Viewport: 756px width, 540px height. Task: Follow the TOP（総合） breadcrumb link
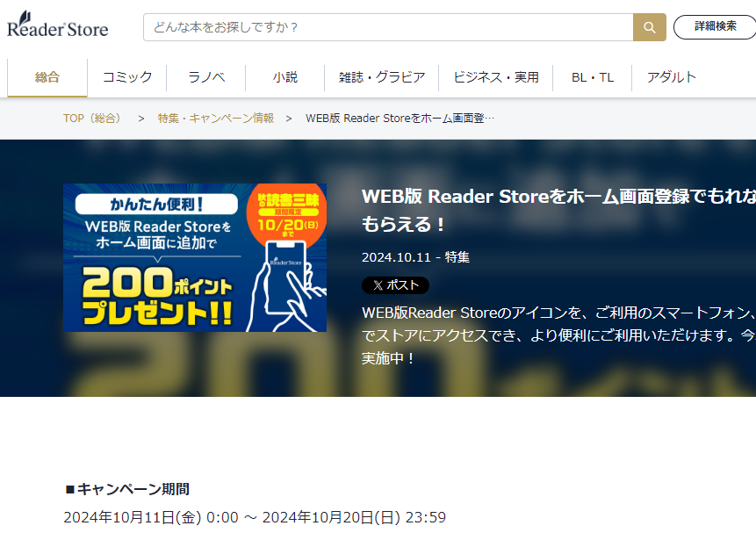coord(94,119)
